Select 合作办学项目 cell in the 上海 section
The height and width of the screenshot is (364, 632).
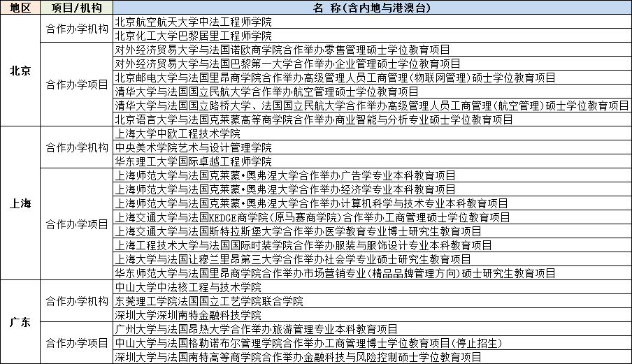tap(77, 224)
